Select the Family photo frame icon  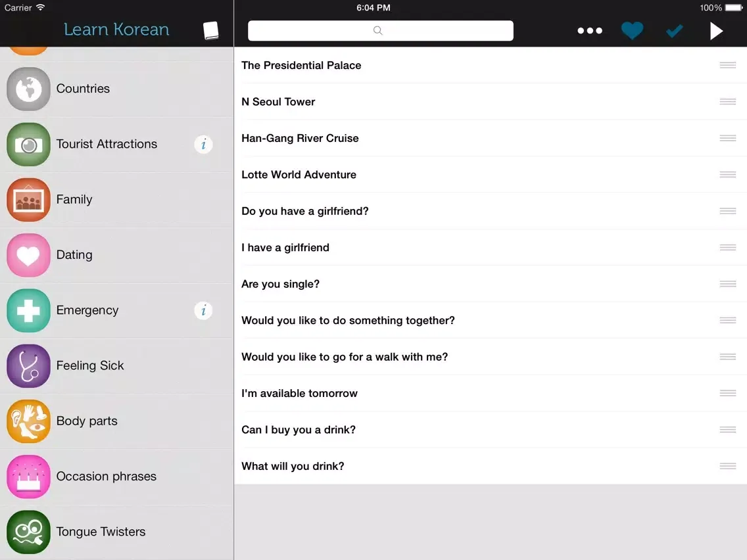(x=28, y=200)
